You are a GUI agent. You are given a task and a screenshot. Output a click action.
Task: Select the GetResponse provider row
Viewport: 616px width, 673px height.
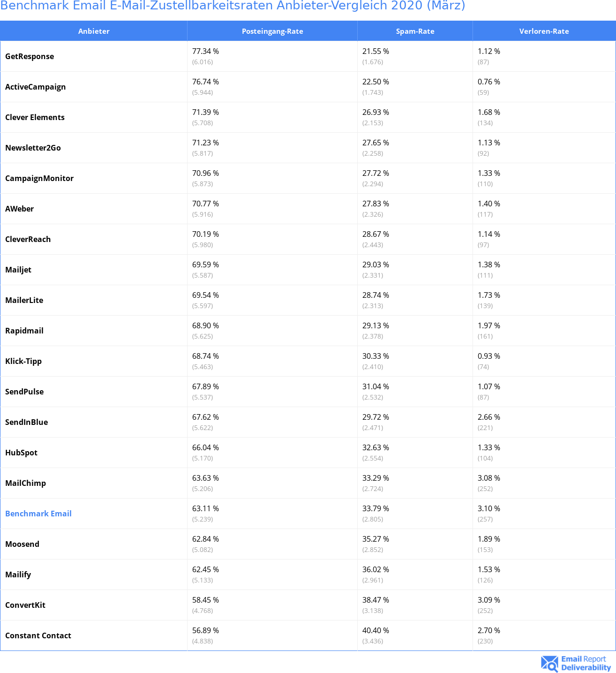pos(30,56)
